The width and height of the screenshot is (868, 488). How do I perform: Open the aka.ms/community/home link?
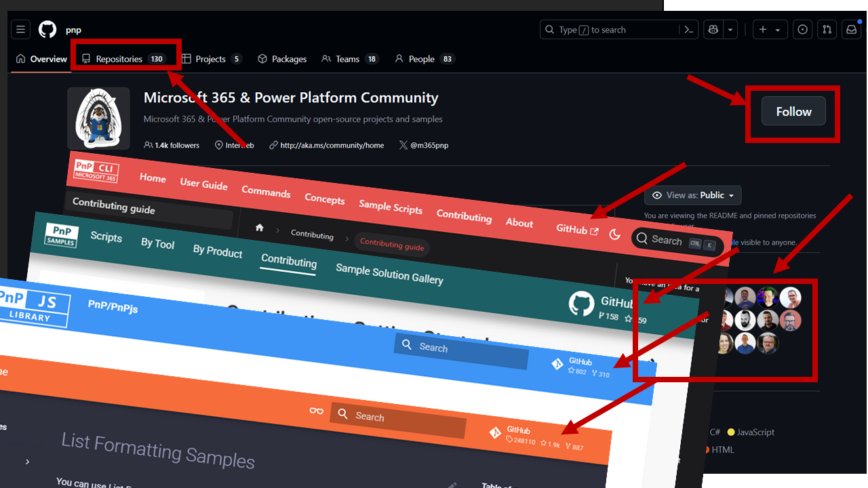tap(326, 145)
